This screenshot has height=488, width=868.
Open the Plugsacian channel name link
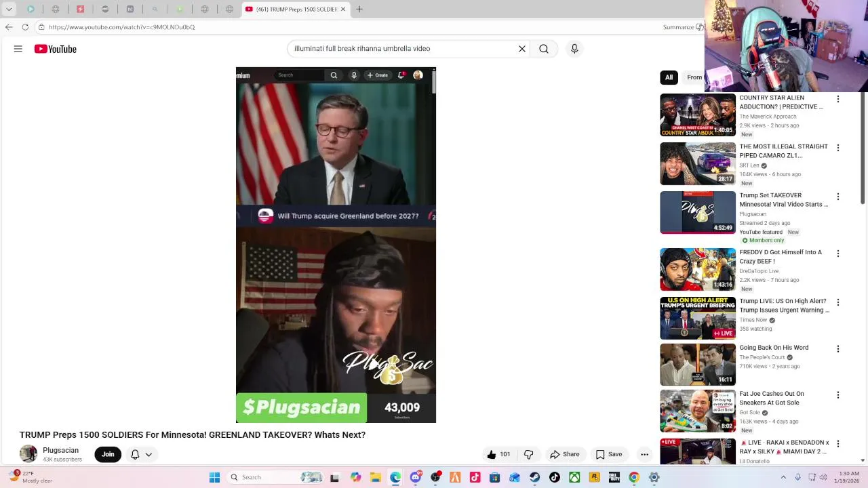(x=60, y=450)
